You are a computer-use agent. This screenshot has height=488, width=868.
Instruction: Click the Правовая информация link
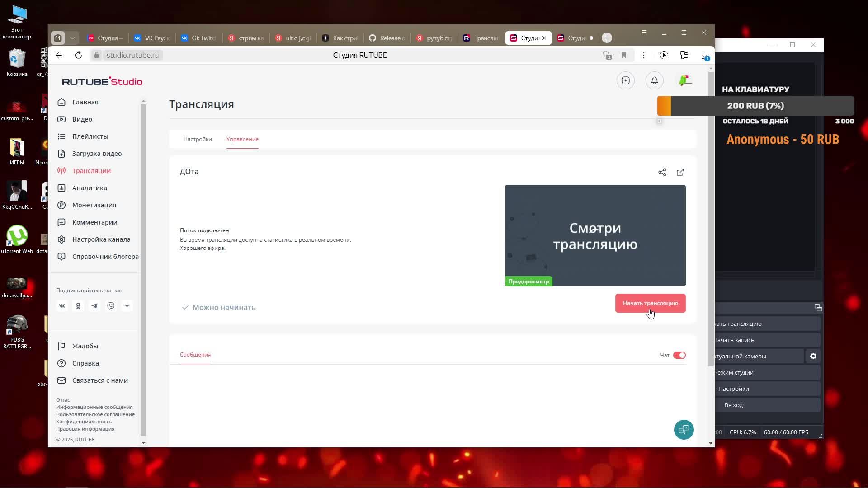85,429
